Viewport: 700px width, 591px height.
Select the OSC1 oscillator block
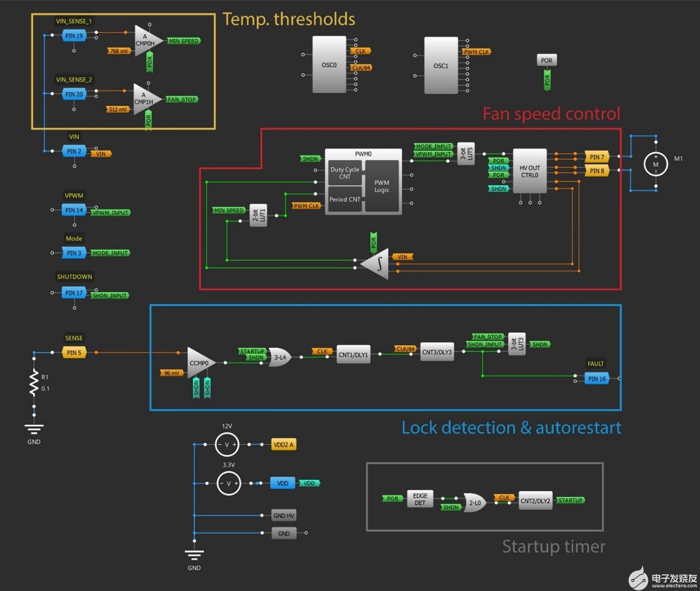(441, 65)
